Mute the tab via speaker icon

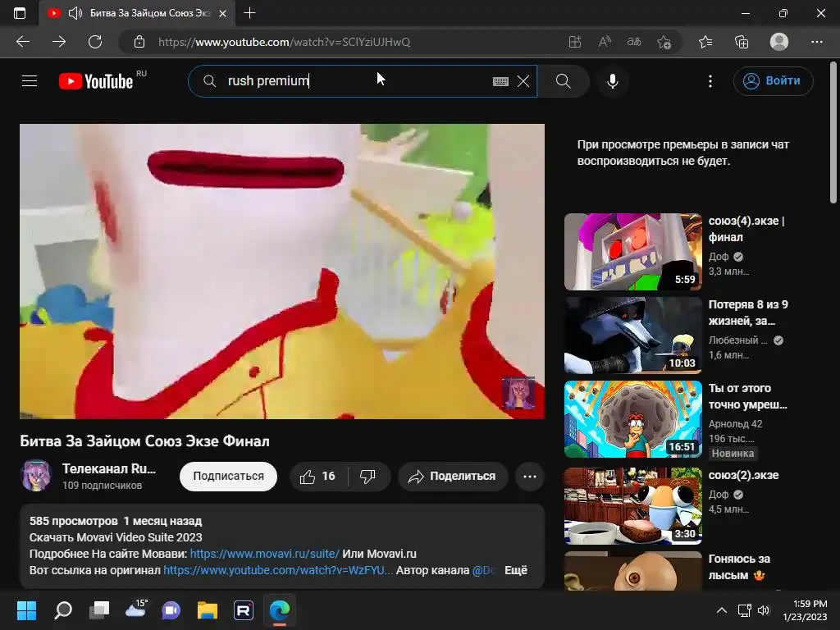pyautogui.click(x=75, y=13)
